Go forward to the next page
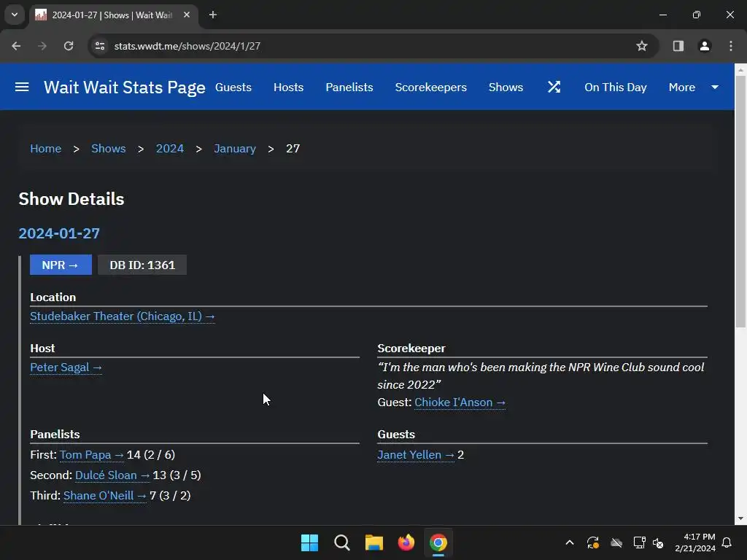Screen dimensions: 747x560 [42, 46]
